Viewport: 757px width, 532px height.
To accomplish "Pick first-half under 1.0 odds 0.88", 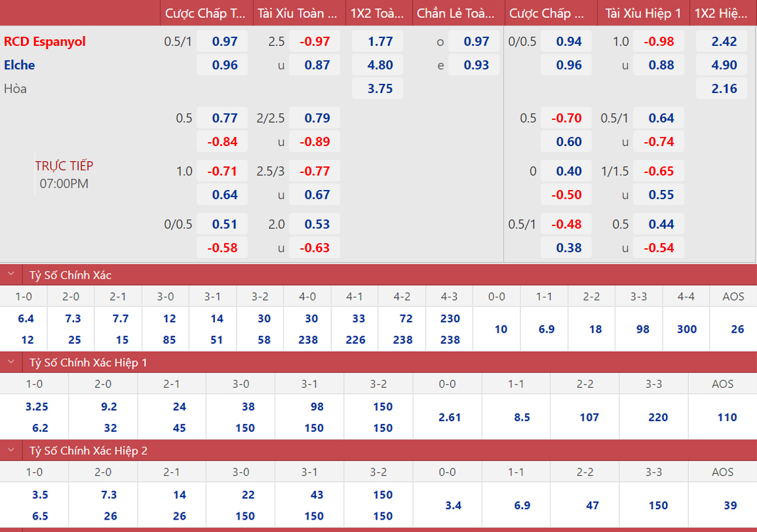I will pyautogui.click(x=659, y=65).
